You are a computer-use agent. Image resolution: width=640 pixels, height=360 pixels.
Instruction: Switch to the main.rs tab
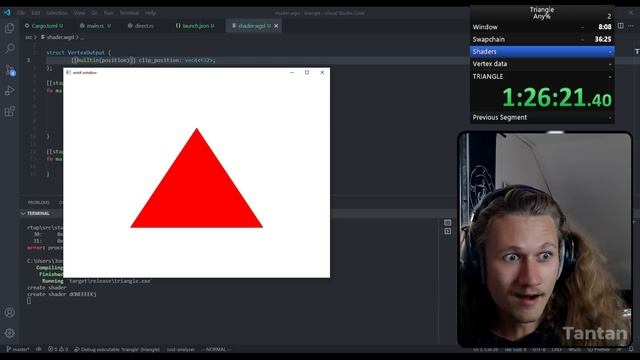pos(95,26)
